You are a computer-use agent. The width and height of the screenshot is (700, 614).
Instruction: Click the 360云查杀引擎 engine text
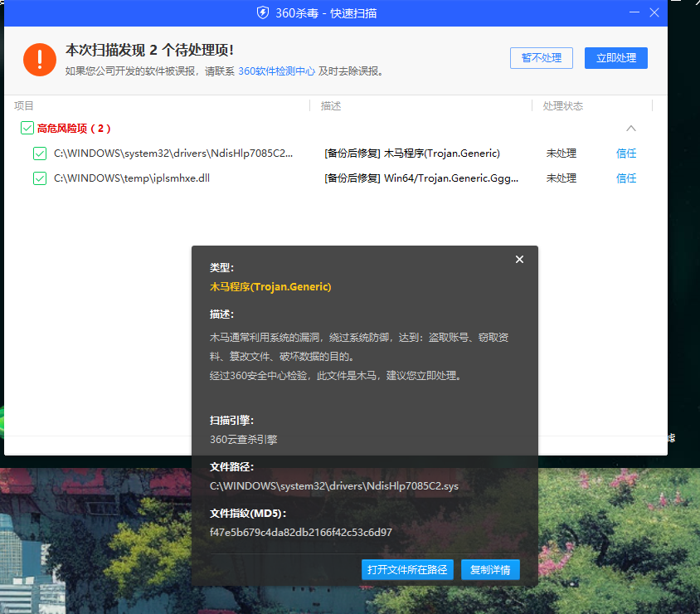tap(243, 440)
